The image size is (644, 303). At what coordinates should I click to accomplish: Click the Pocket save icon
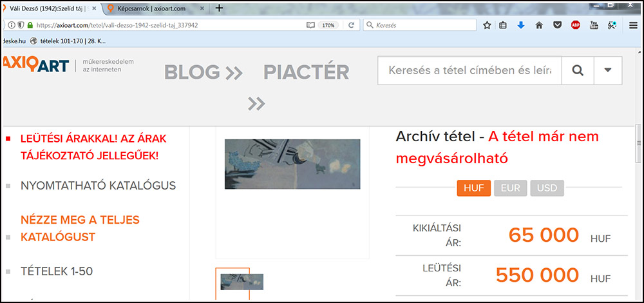557,25
